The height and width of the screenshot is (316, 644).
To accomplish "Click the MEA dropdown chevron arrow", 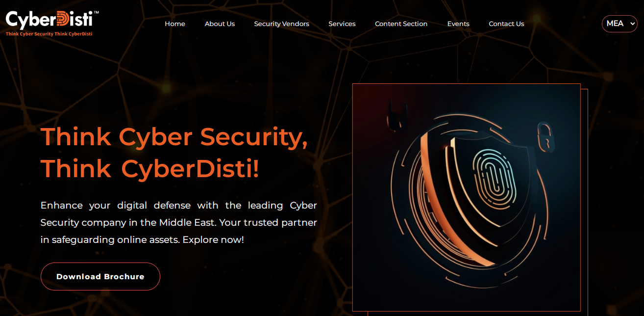I will pos(632,24).
